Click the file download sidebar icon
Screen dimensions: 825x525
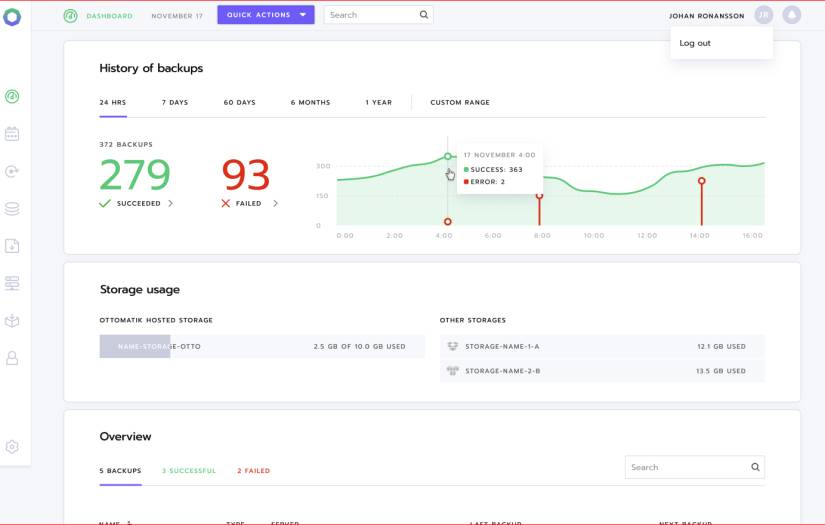12,246
